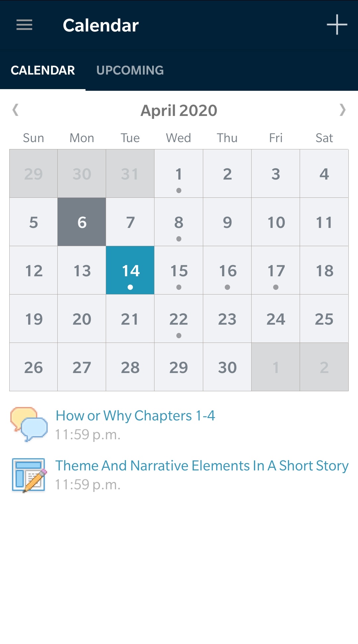This screenshot has width=358, height=644.
Task: Choose April 1 with event dot
Action: [179, 174]
